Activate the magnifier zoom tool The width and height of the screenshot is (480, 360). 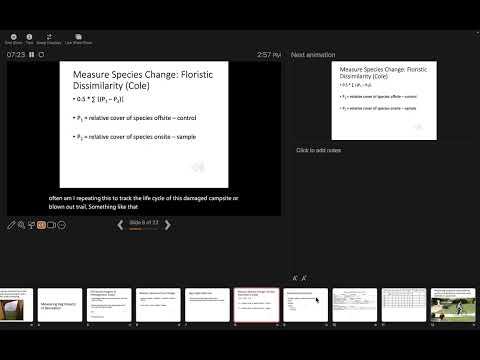tap(21, 225)
